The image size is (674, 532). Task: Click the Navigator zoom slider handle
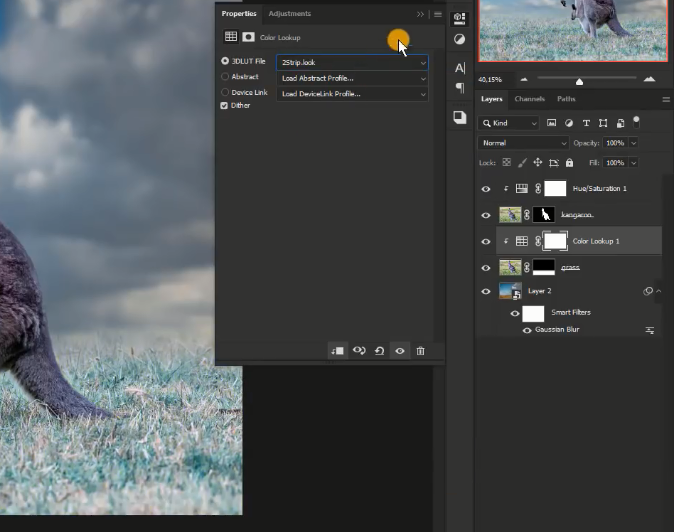[x=579, y=80]
